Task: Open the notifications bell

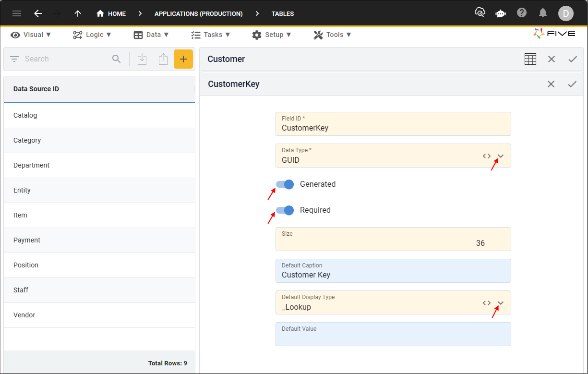Action: click(543, 13)
